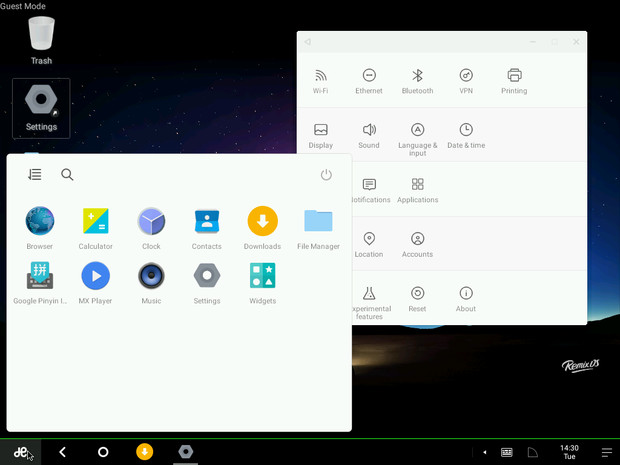Open the Browser app
620x465 pixels.
coord(40,221)
